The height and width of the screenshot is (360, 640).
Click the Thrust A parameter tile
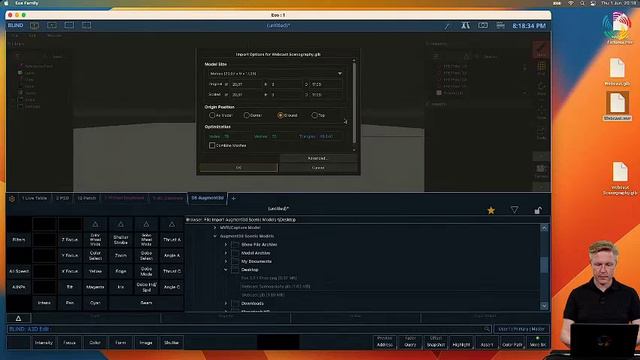(172, 240)
